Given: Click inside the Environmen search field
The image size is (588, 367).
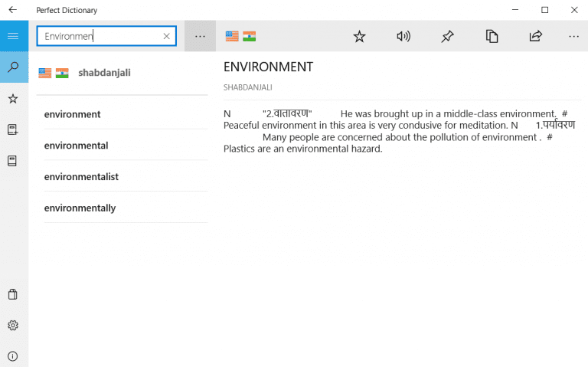Looking at the screenshot, I should tap(100, 36).
